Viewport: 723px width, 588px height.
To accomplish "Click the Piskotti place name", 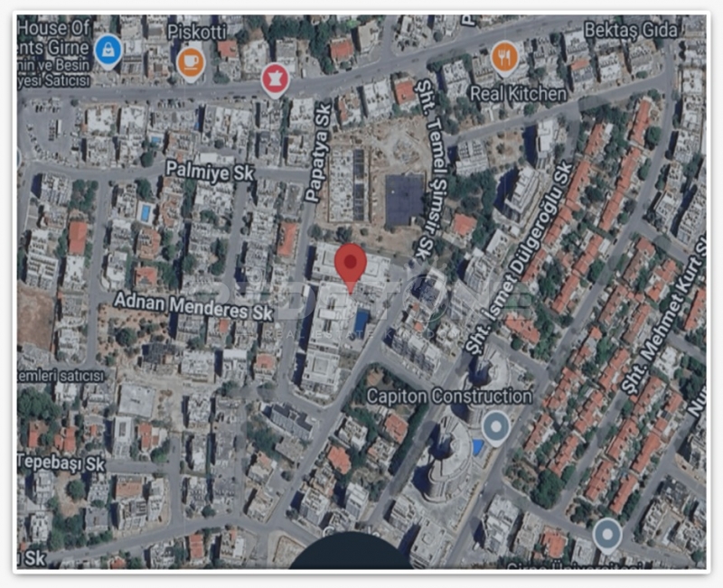I will coord(202,29).
